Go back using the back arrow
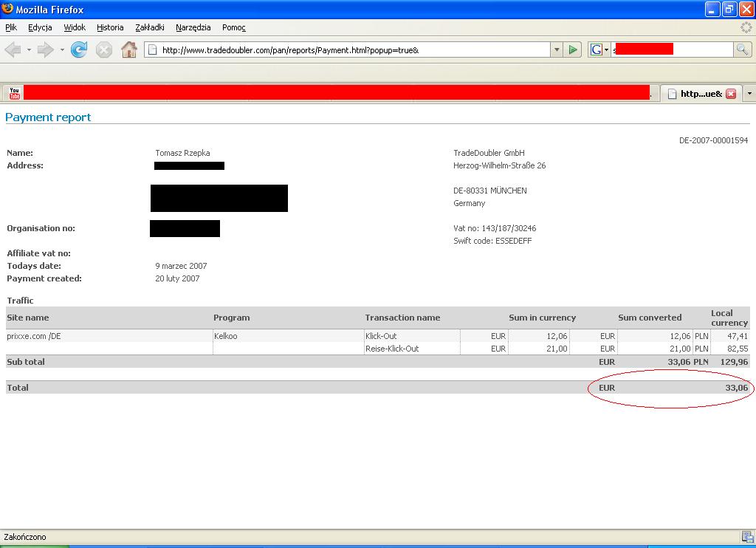756x548 pixels. coord(13,49)
